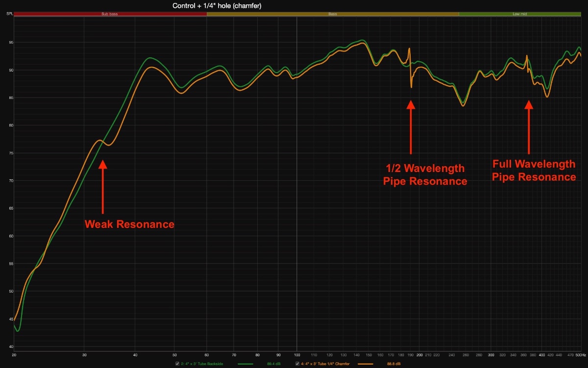The height and width of the screenshot is (368, 588).
Task: Select the red Sub bass band
Action: pyautogui.click(x=110, y=14)
